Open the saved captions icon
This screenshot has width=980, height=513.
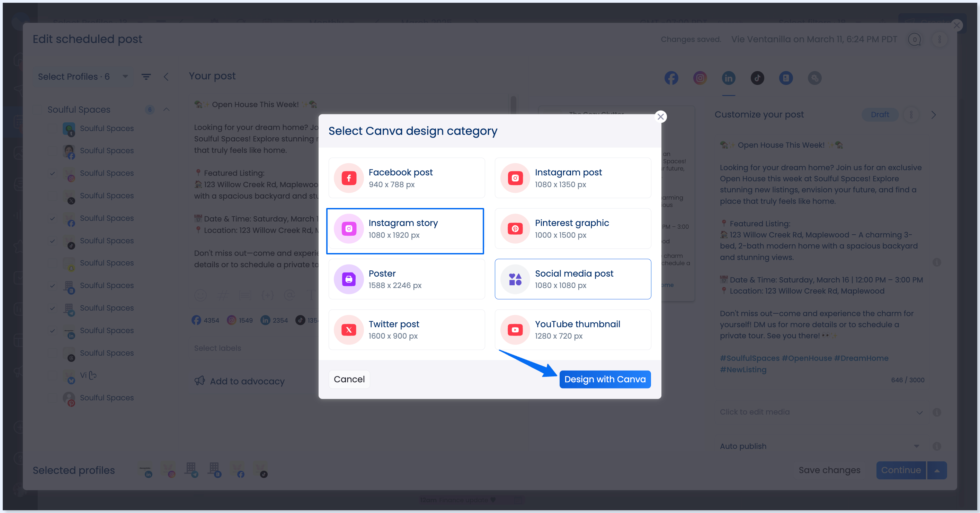245,295
